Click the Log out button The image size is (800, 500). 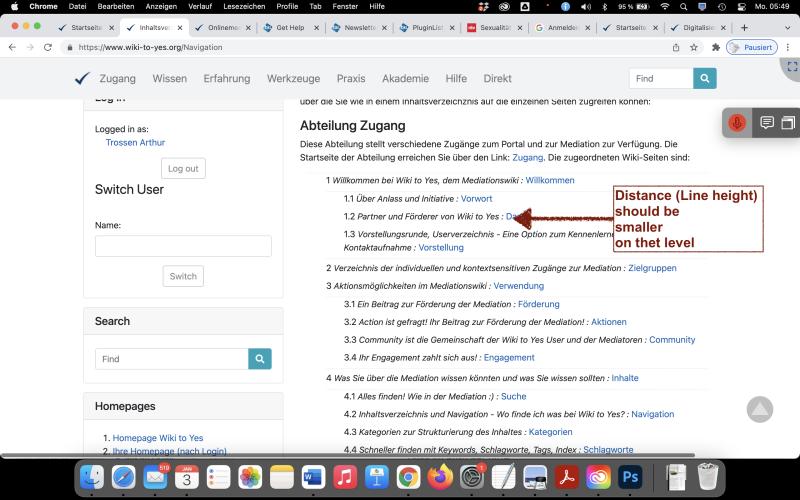pos(183,168)
